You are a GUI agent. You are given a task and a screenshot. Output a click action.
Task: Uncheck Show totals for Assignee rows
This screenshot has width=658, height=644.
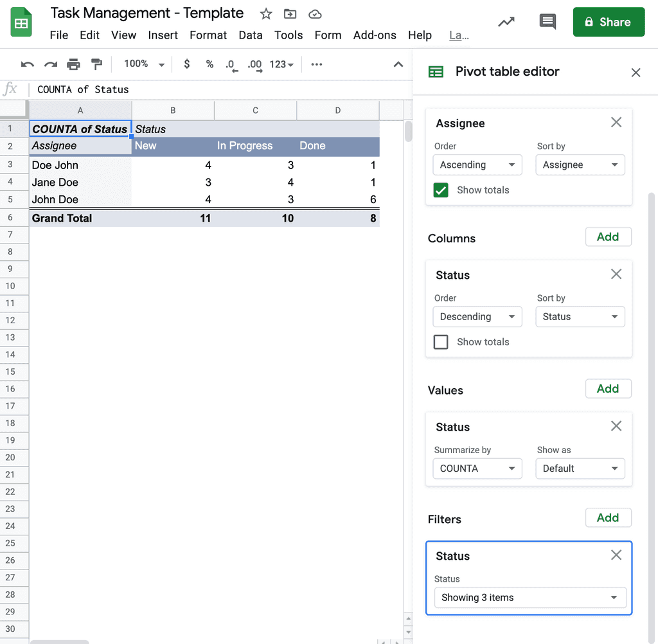point(441,190)
